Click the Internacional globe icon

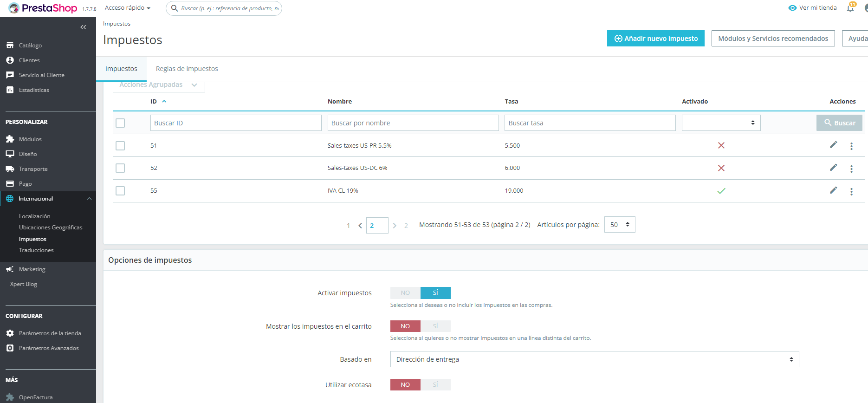(10, 199)
